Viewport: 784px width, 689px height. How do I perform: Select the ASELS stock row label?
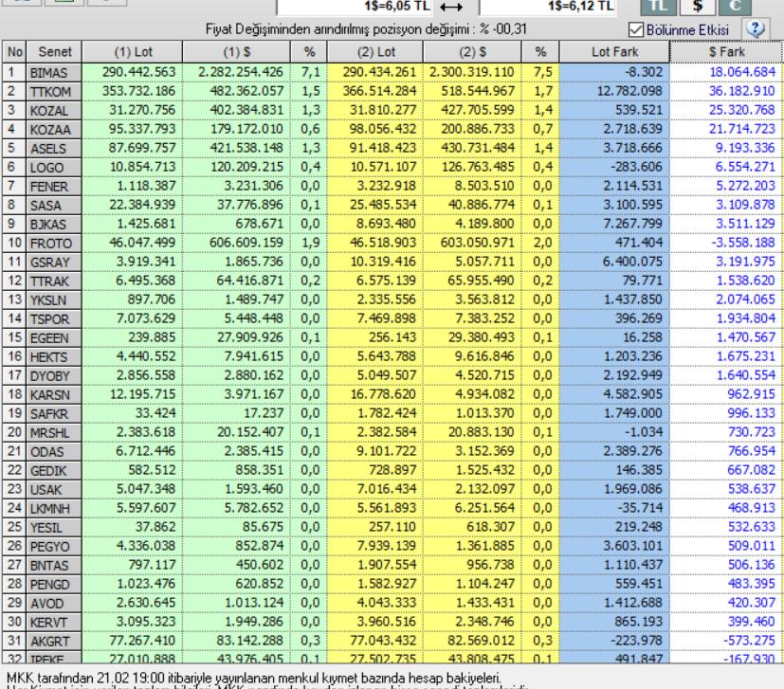pos(54,149)
